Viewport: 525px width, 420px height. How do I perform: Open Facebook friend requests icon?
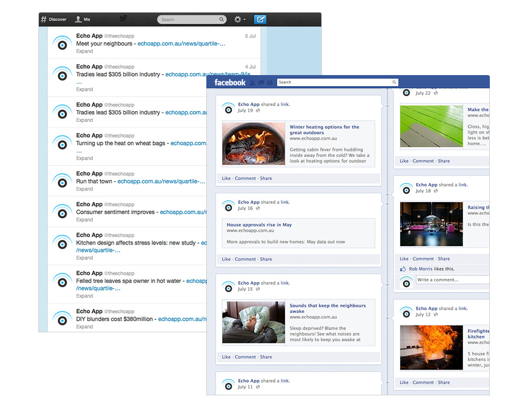252,83
